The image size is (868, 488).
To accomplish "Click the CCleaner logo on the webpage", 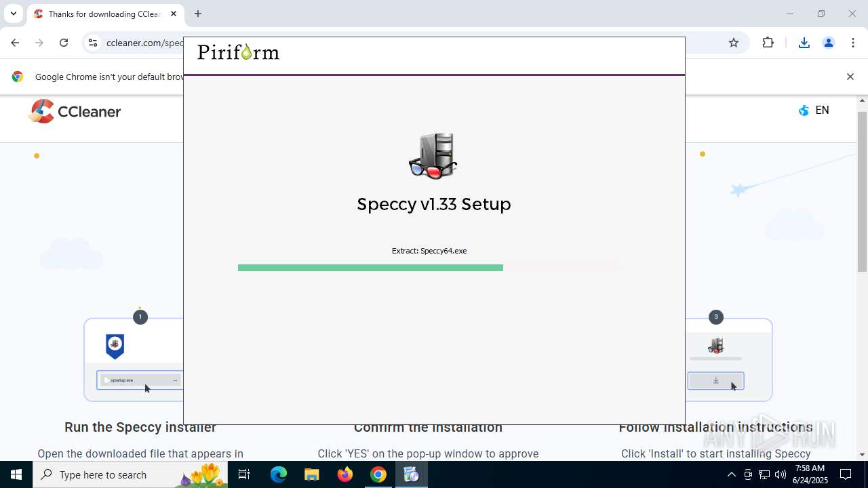I will [x=75, y=112].
